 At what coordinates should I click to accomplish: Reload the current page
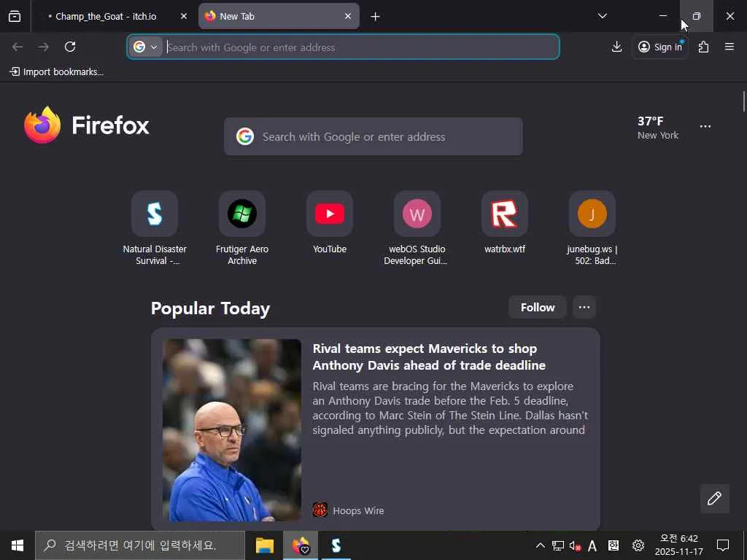click(70, 47)
